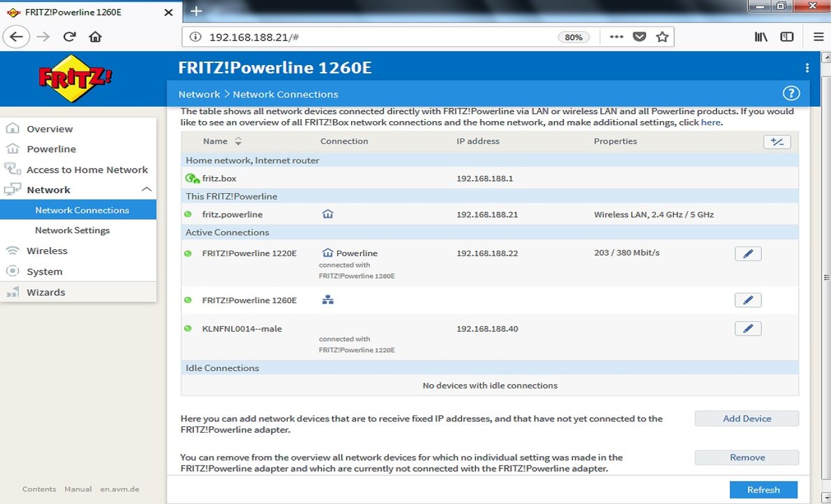
Task: Click the Properties column header
Action: coord(615,141)
